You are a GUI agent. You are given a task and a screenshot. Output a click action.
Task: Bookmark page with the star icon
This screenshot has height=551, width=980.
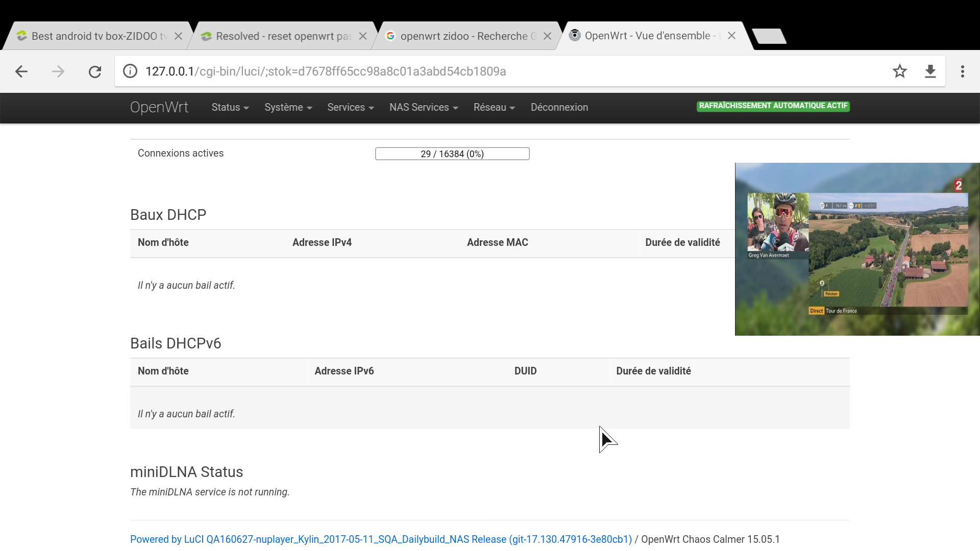(x=899, y=71)
